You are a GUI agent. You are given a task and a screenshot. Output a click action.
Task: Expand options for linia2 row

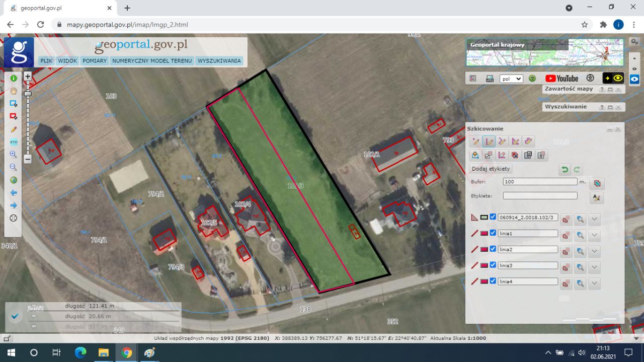click(x=595, y=251)
